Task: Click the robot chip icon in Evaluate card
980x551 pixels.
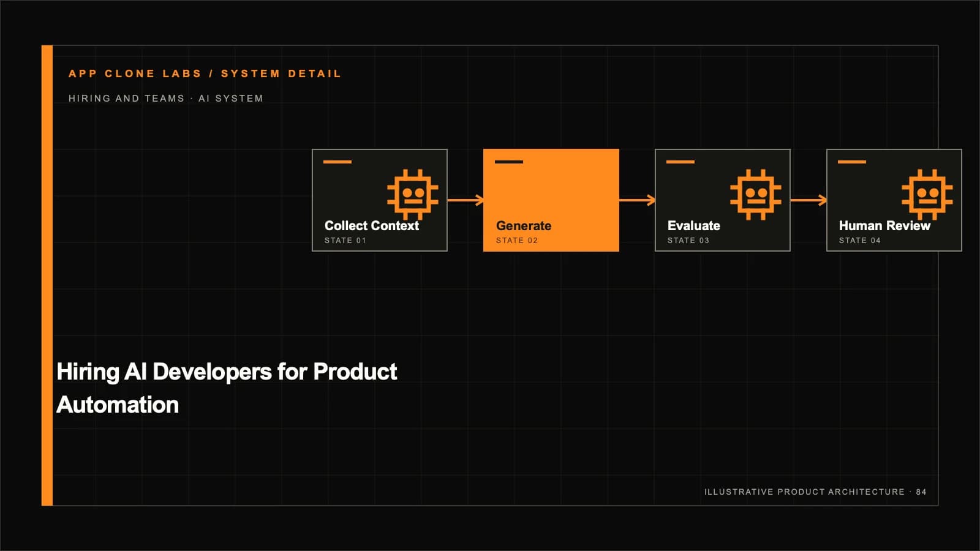Action: 756,195
